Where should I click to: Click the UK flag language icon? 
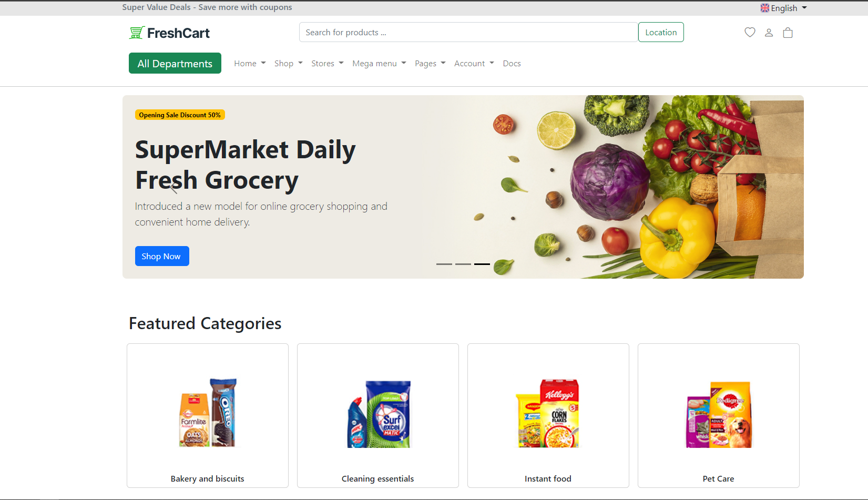(x=765, y=8)
